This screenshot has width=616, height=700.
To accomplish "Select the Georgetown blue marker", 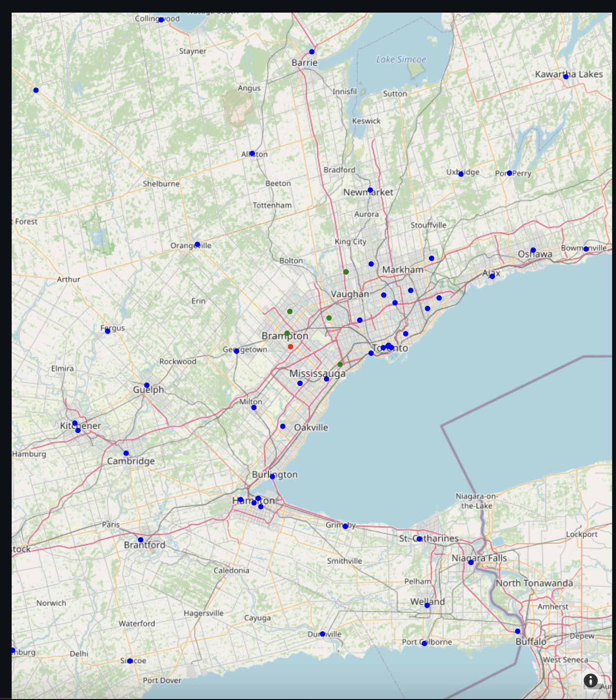I will point(237,351).
